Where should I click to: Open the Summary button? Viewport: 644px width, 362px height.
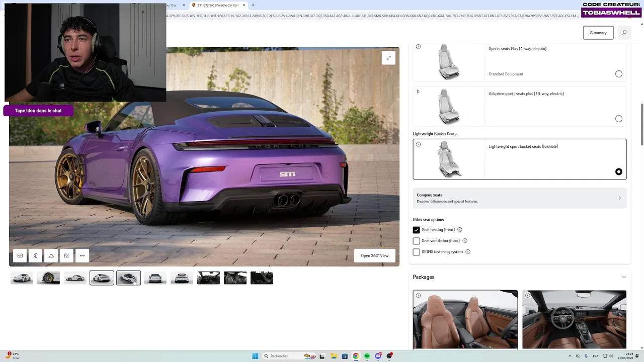tap(598, 33)
